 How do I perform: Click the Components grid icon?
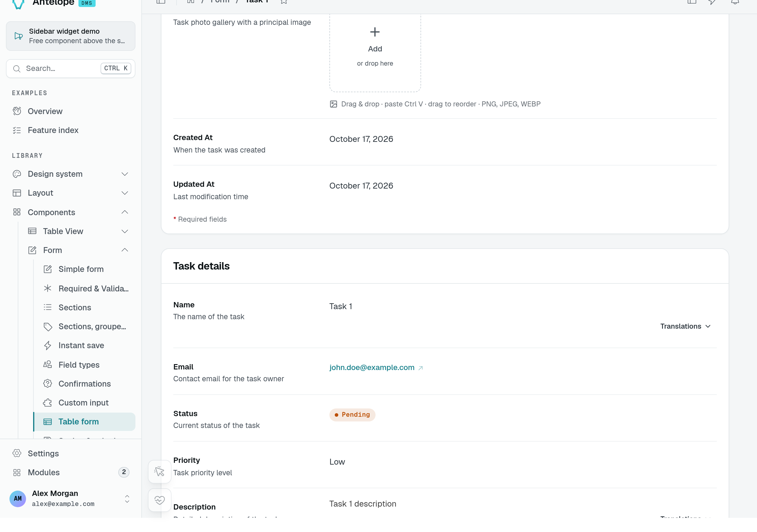point(17,212)
